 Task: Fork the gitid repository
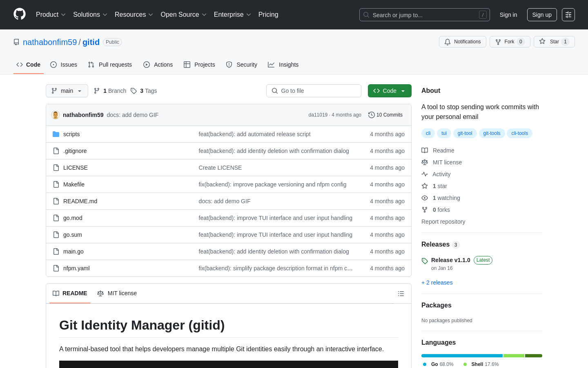510,42
